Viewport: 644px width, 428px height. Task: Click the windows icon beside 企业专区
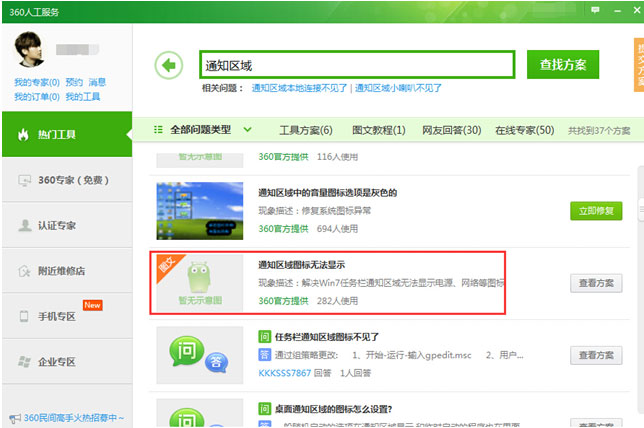[x=24, y=361]
